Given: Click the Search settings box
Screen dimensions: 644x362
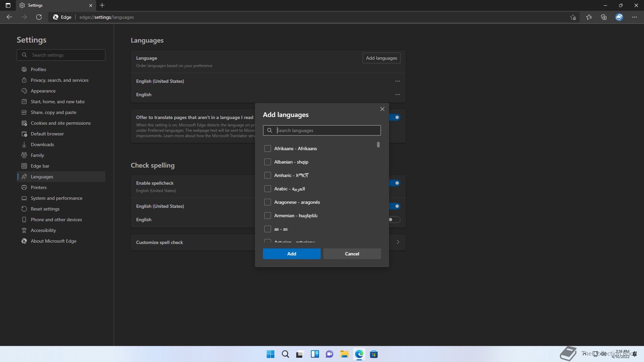Looking at the screenshot, I should 61,55.
